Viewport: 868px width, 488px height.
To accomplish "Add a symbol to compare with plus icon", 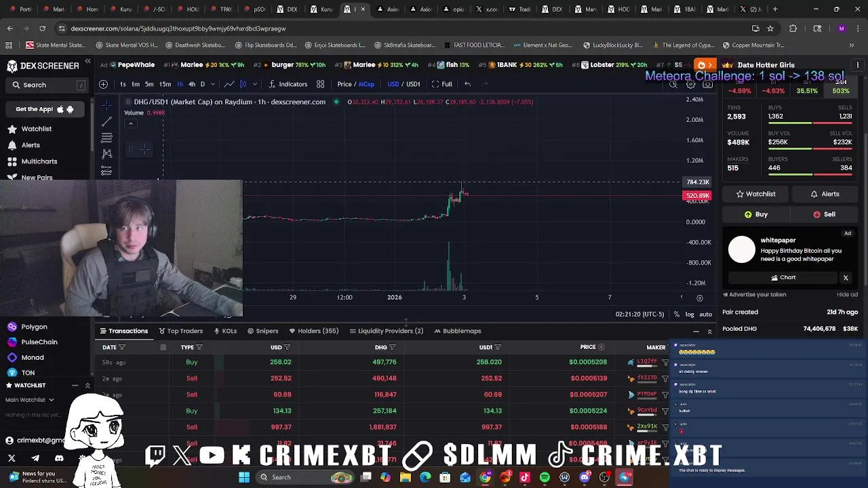I will click(103, 84).
